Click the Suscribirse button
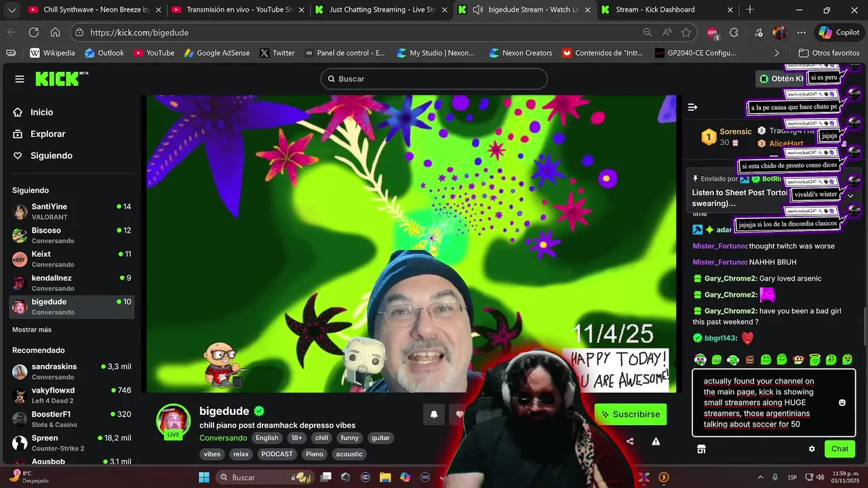Viewport: 868px width, 488px height. click(631, 414)
